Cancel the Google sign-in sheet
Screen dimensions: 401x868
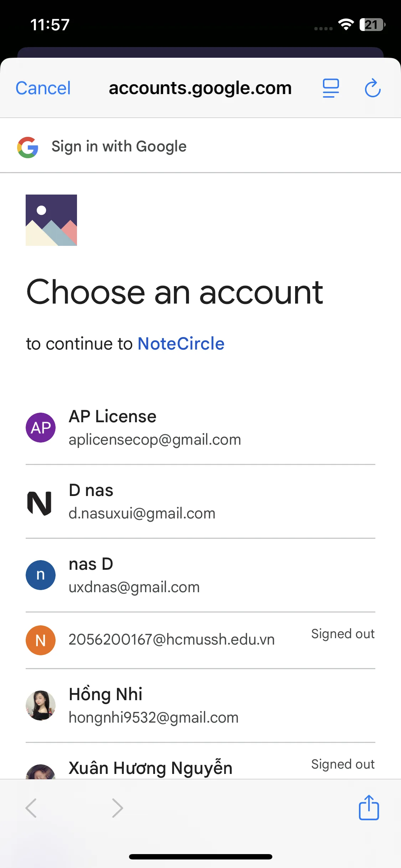click(x=43, y=88)
